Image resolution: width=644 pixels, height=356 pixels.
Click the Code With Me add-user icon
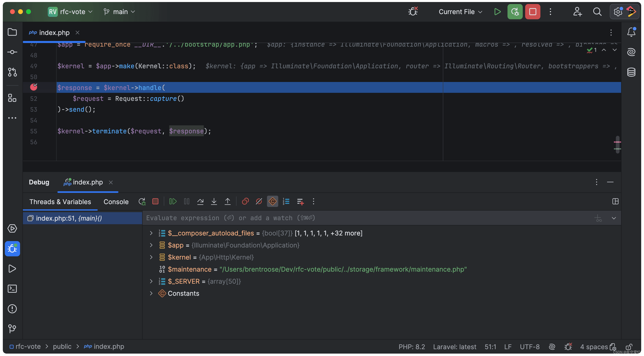(x=577, y=12)
